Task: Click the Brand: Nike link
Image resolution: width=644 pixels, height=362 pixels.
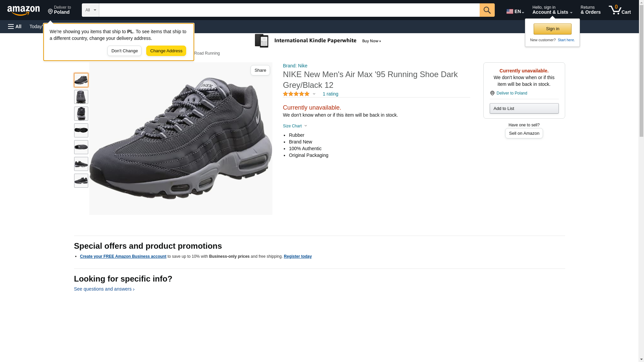Action: [295, 66]
